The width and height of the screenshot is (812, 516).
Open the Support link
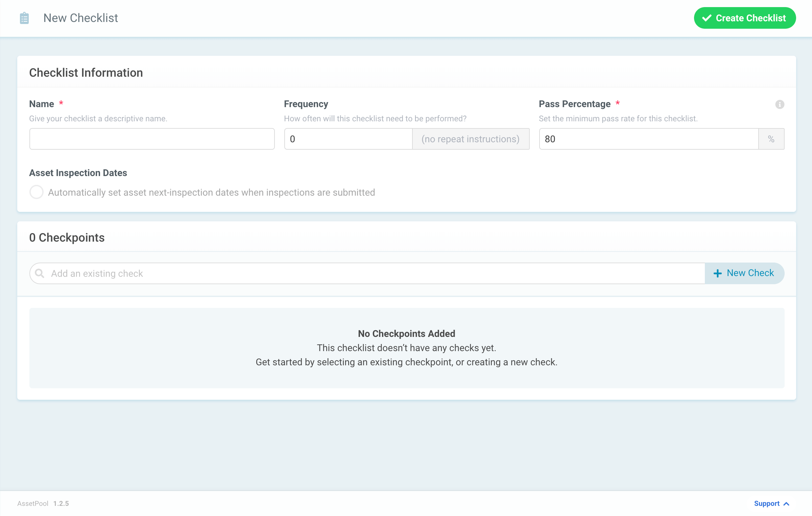click(767, 503)
